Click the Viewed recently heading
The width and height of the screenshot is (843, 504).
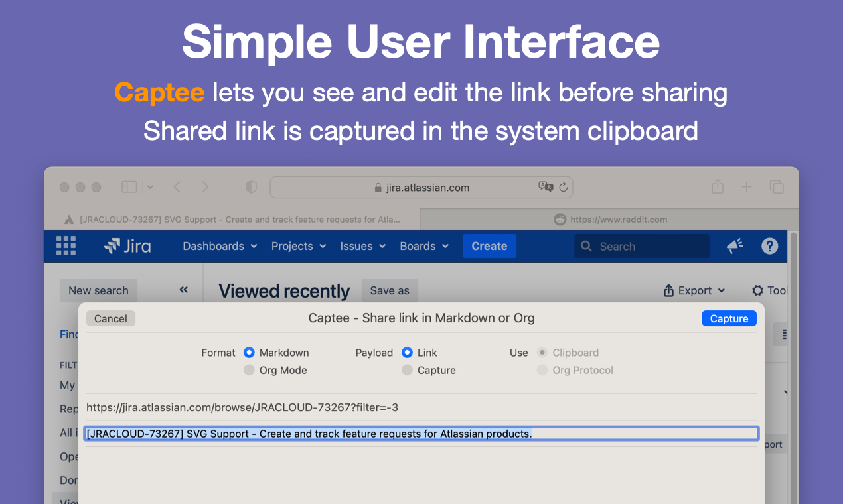pyautogui.click(x=284, y=291)
